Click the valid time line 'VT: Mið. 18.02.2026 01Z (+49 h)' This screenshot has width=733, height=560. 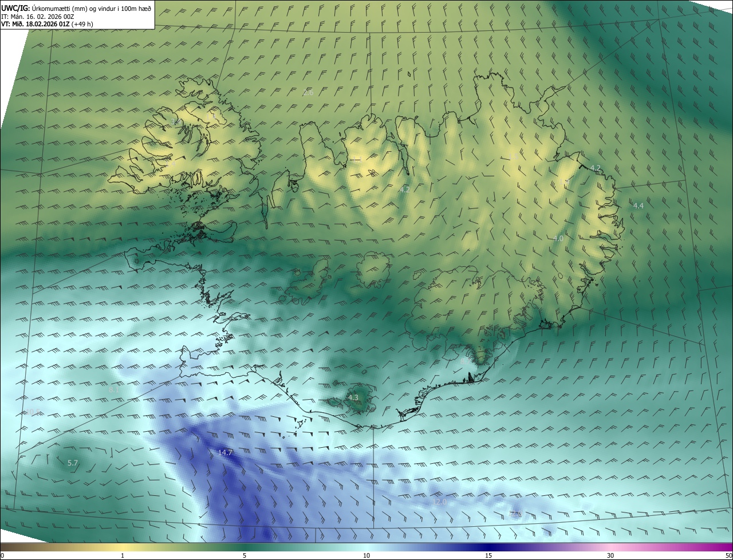click(x=47, y=23)
